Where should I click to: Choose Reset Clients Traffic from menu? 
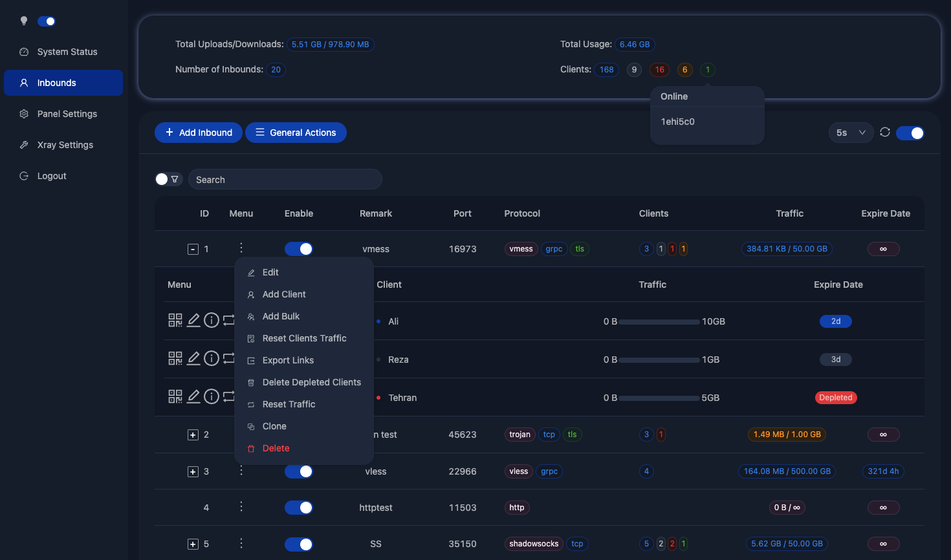tap(304, 338)
